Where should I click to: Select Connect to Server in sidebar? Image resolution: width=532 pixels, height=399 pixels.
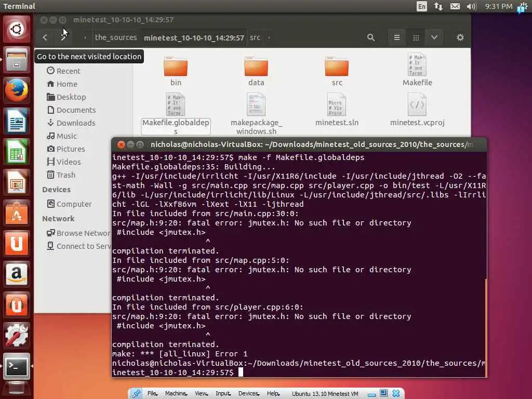coord(79,246)
